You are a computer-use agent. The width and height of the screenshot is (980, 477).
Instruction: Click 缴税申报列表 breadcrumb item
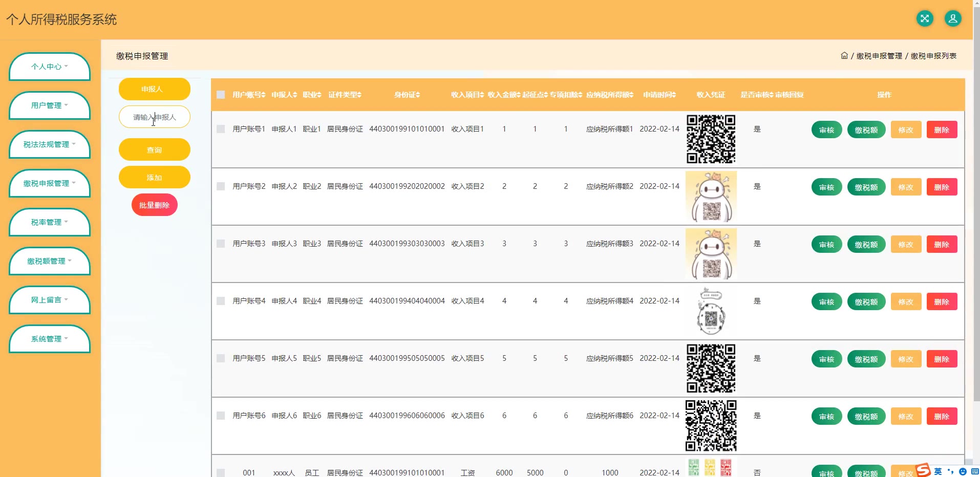(933, 56)
